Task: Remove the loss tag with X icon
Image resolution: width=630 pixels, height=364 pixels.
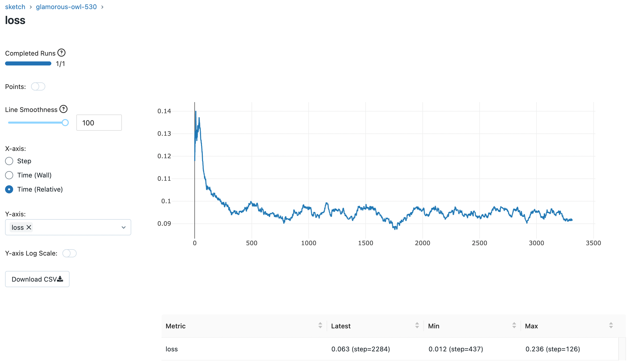Action: click(x=29, y=227)
